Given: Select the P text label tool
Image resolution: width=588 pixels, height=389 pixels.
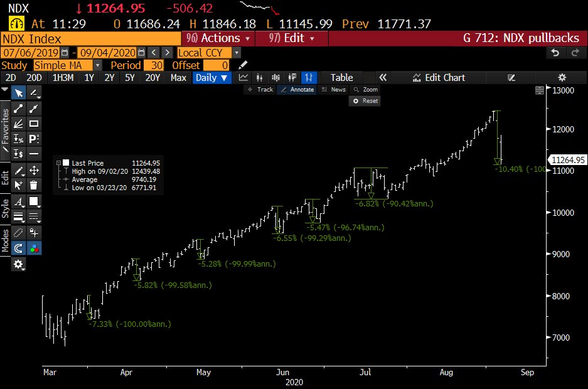Looking at the screenshot, I should (34, 139).
